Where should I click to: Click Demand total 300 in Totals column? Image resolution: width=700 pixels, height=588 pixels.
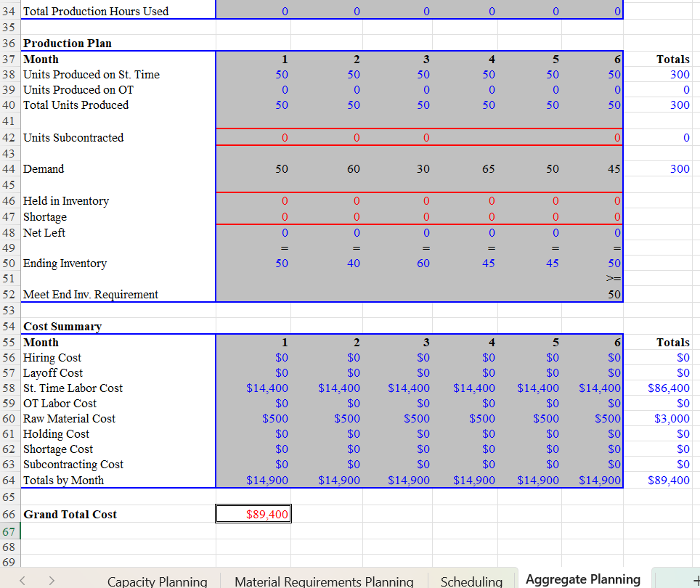point(680,169)
